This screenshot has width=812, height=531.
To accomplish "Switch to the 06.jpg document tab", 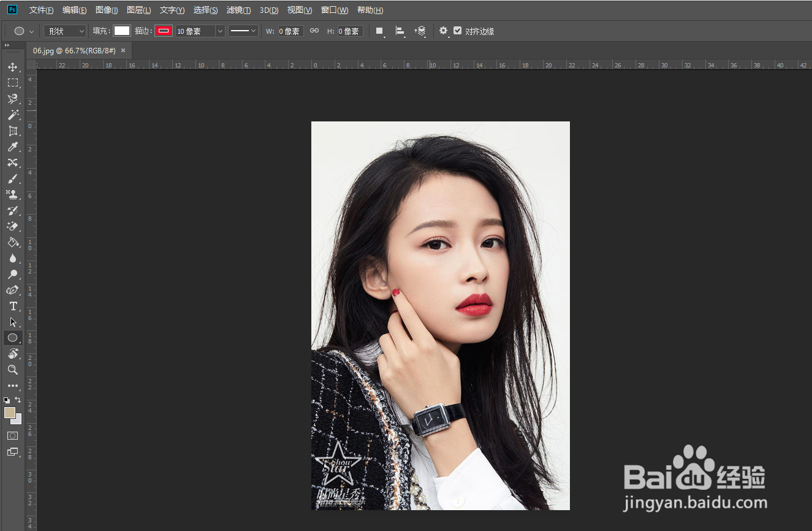I will coord(74,50).
